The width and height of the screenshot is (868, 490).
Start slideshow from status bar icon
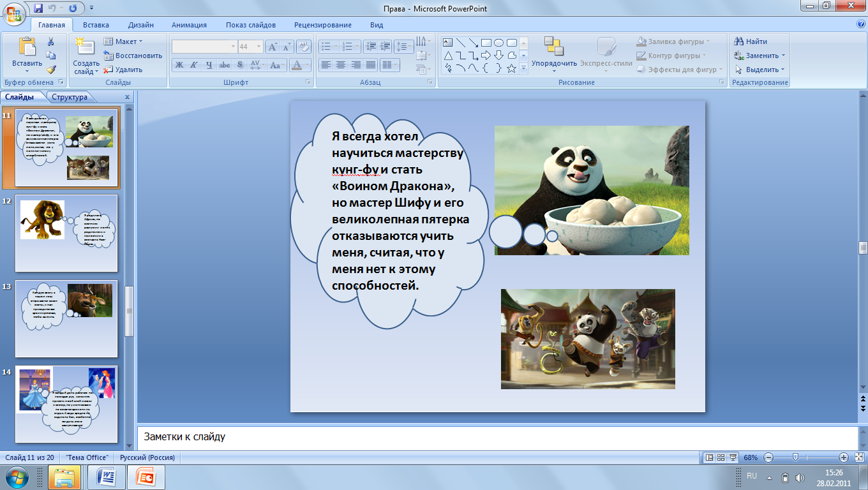coord(733,457)
